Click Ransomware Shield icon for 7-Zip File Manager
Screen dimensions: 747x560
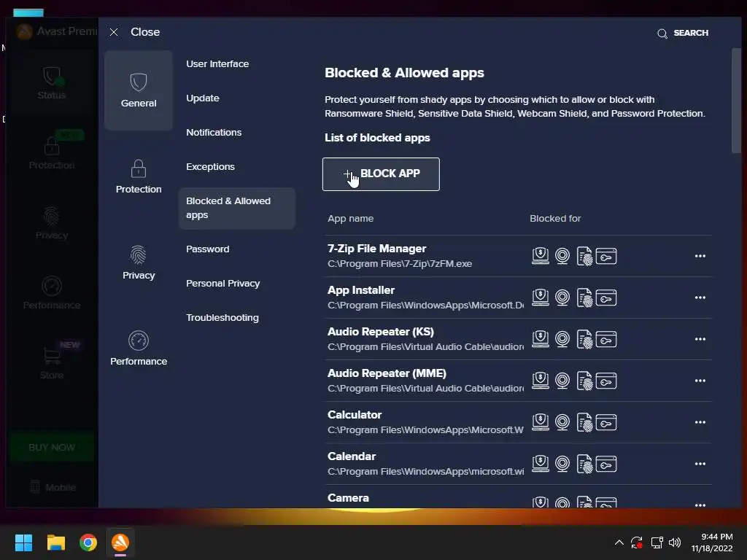[541, 256]
